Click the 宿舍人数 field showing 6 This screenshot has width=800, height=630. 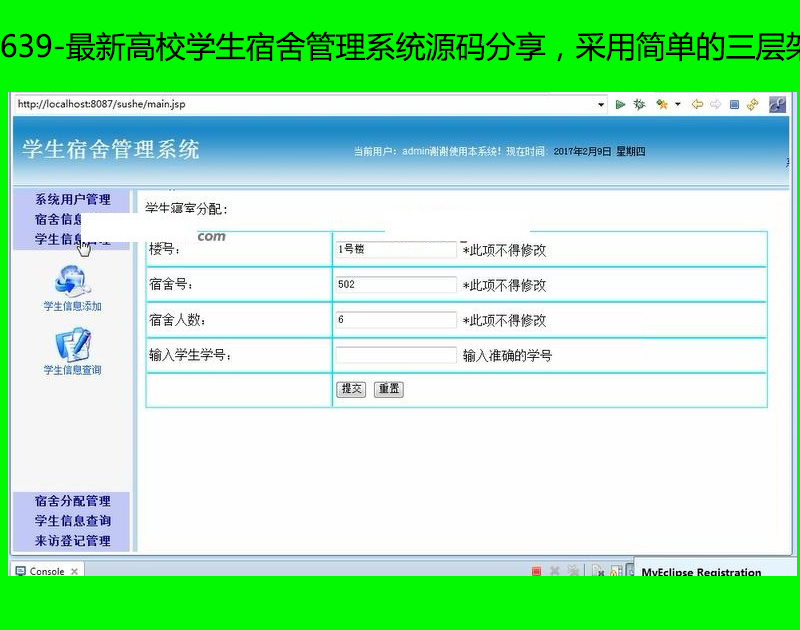click(x=396, y=320)
